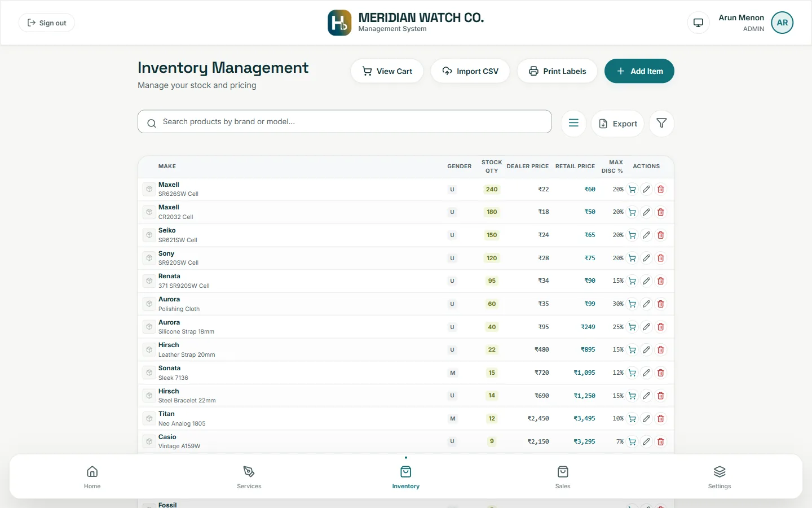Add Hirsch Steel Bracelet 22mm to cart

point(632,396)
